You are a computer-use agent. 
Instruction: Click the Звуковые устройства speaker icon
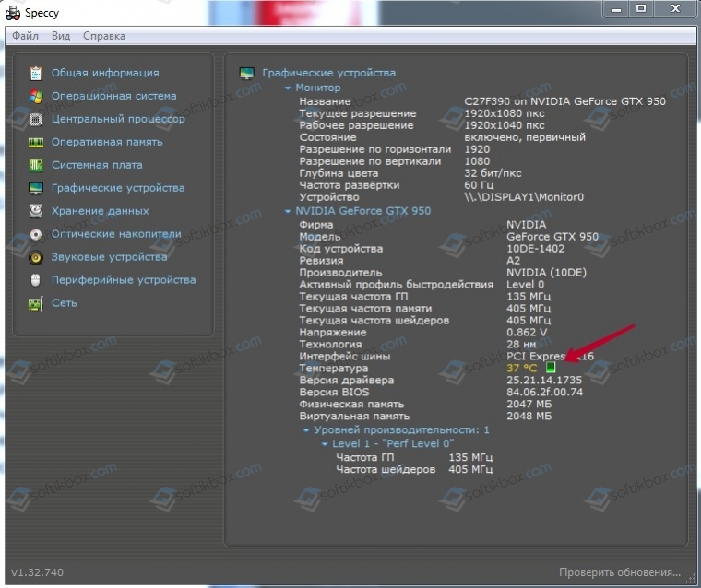(x=36, y=257)
